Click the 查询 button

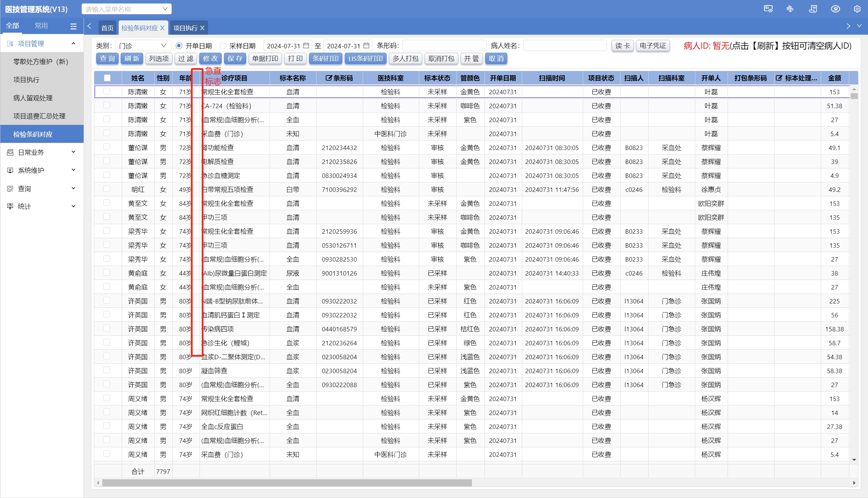[107, 59]
